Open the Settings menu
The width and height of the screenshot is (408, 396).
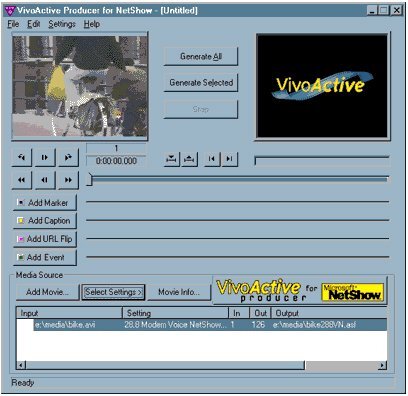[x=62, y=24]
